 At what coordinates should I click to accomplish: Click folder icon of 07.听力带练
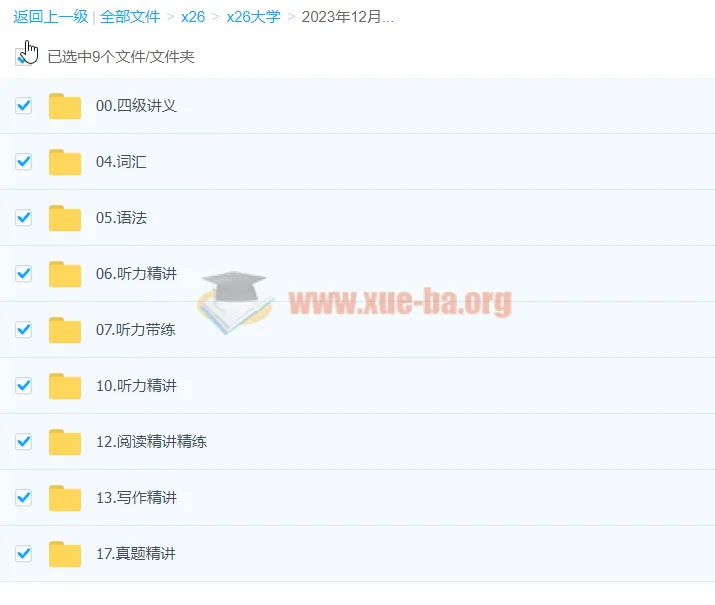65,330
